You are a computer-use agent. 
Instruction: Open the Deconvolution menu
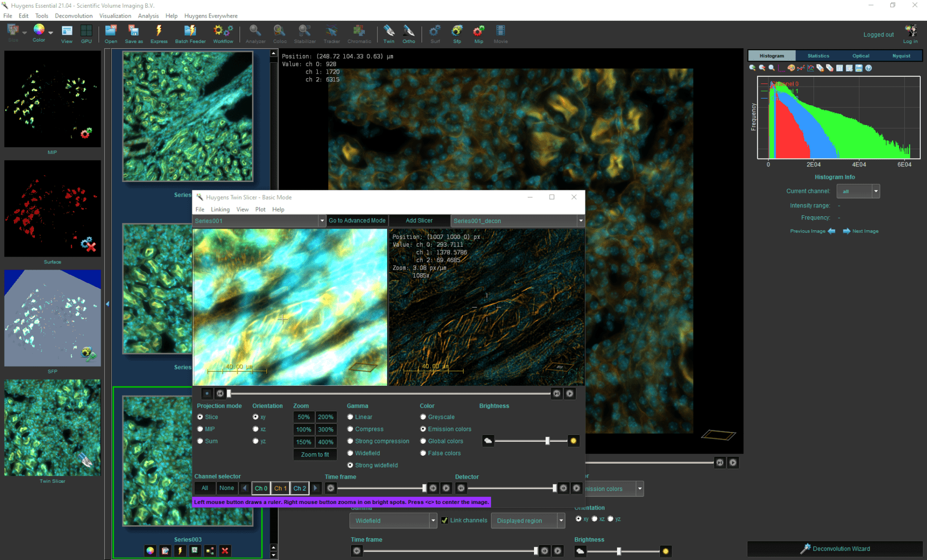coord(74,16)
